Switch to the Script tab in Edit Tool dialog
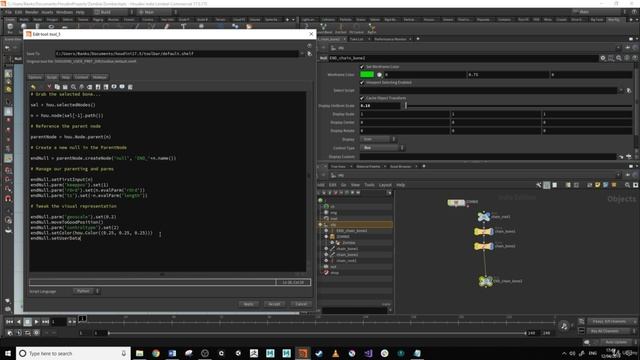640x360 pixels. click(52, 77)
